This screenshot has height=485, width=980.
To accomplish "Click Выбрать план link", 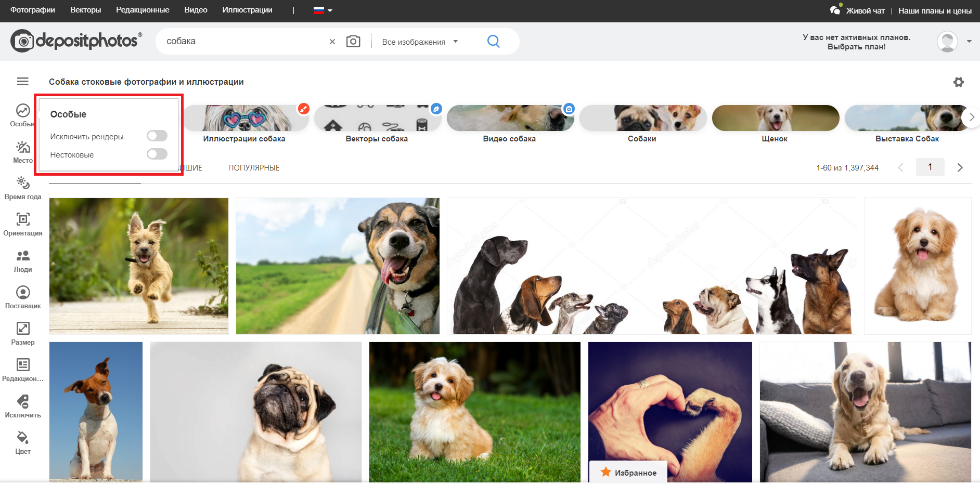I will [x=857, y=47].
